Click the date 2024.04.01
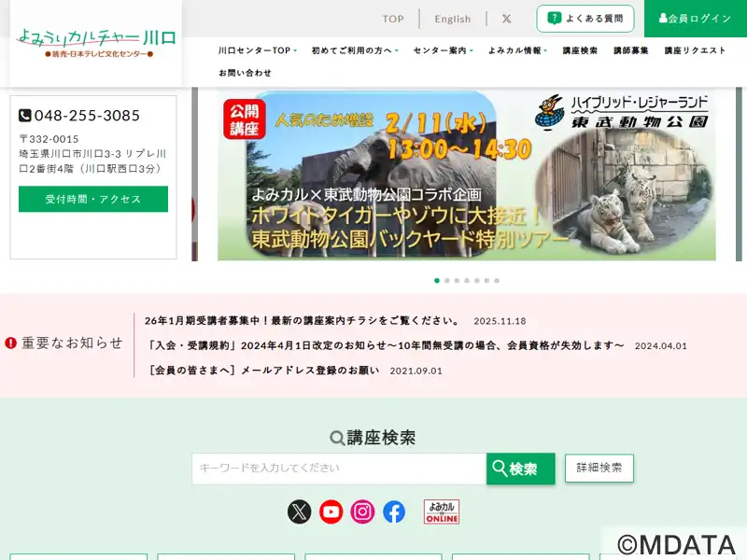This screenshot has height=560, width=747. (661, 346)
